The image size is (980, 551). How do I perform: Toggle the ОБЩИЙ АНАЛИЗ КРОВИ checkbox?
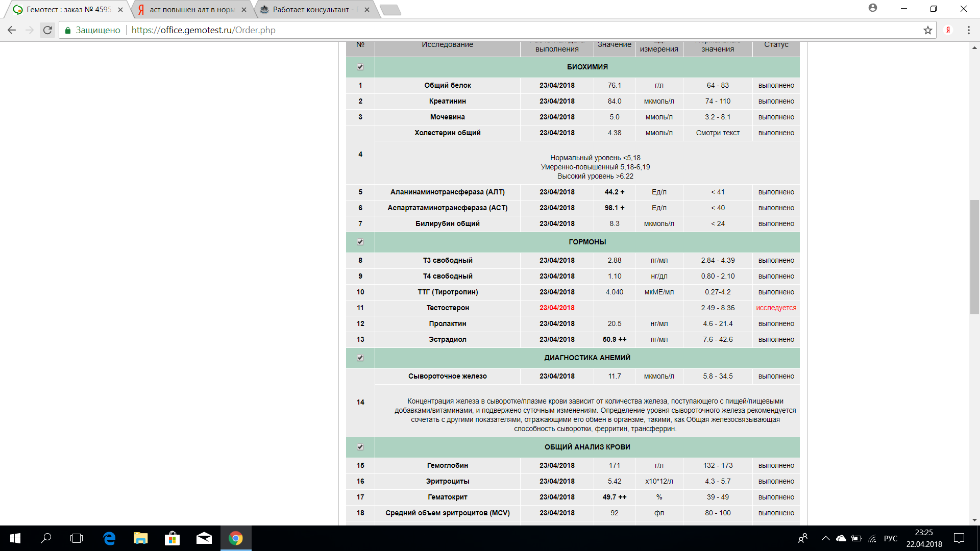[x=360, y=447]
